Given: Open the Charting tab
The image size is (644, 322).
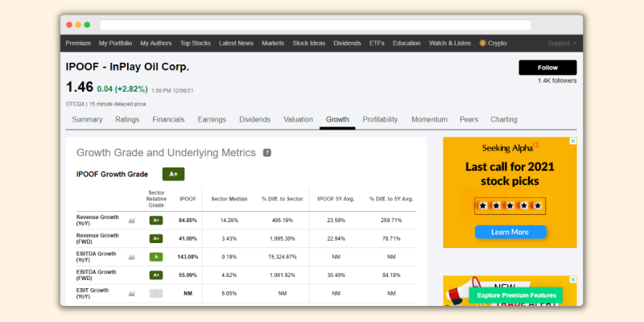Looking at the screenshot, I should [504, 119].
